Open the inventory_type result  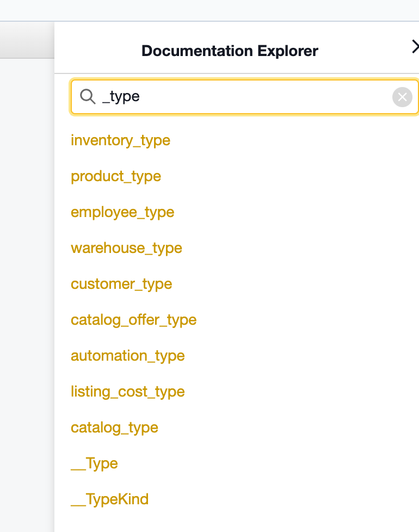pyautogui.click(x=120, y=140)
